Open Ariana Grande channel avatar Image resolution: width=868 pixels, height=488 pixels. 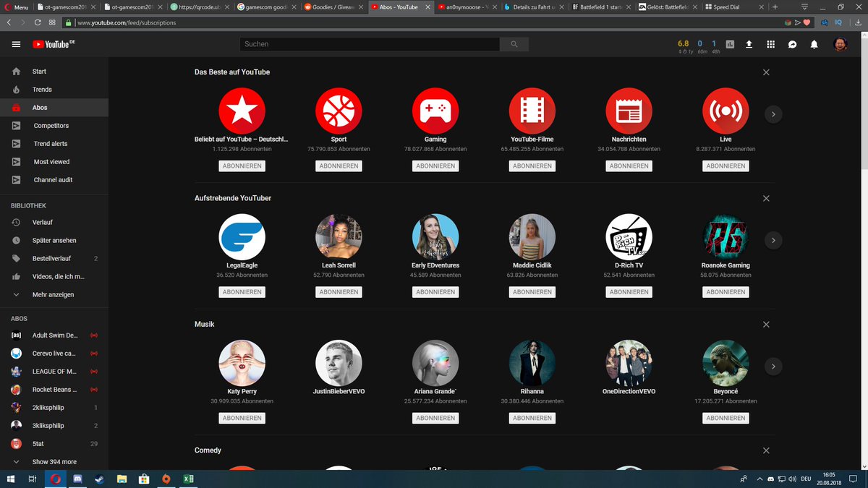[x=435, y=363]
